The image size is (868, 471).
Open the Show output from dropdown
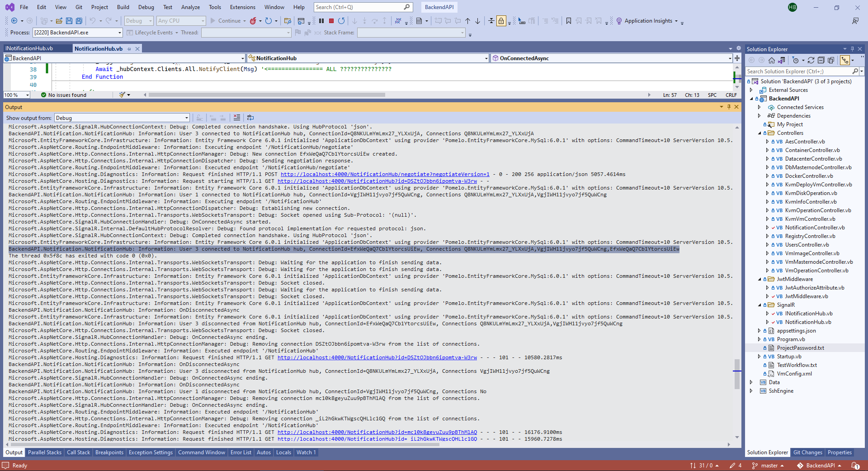185,118
